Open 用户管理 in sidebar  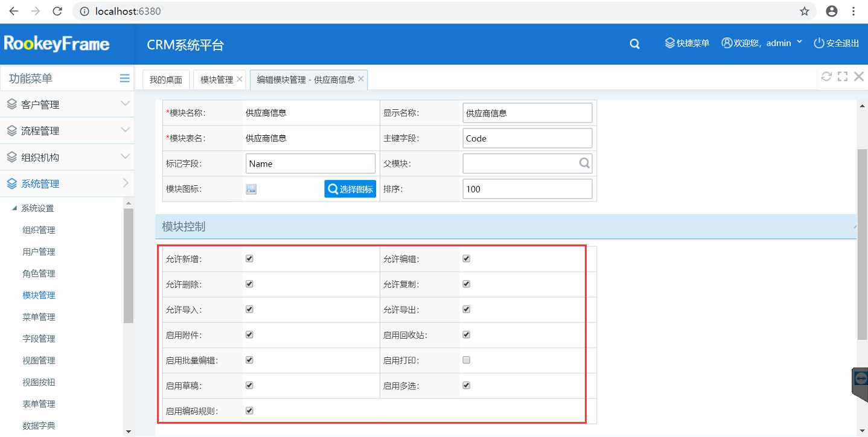[x=39, y=252]
